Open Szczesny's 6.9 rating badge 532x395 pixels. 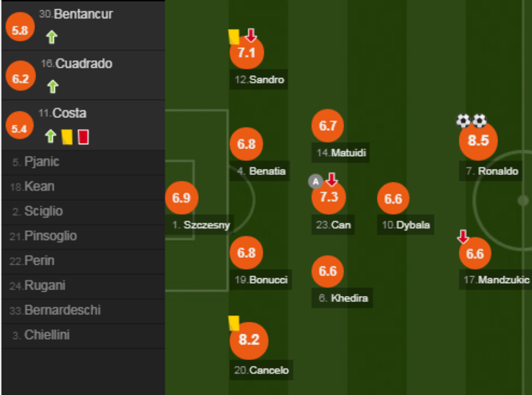pos(181,198)
